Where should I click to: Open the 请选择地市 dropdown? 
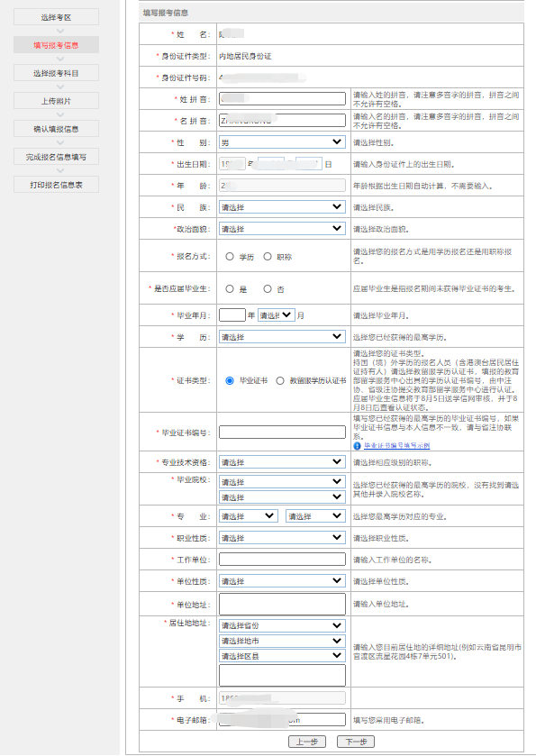(x=282, y=641)
